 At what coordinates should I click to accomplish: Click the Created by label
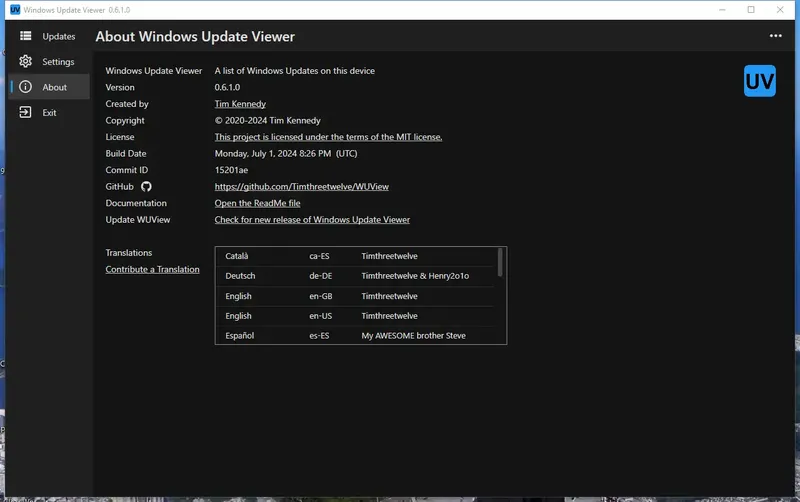coord(127,104)
